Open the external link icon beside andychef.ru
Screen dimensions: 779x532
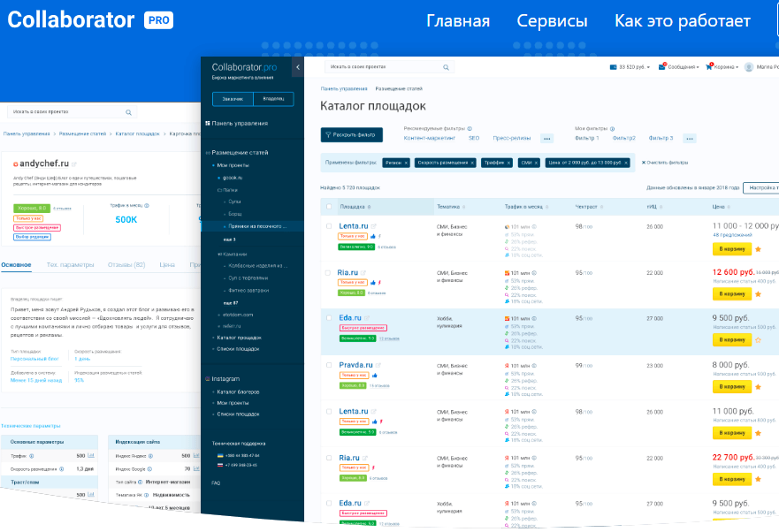click(74, 163)
